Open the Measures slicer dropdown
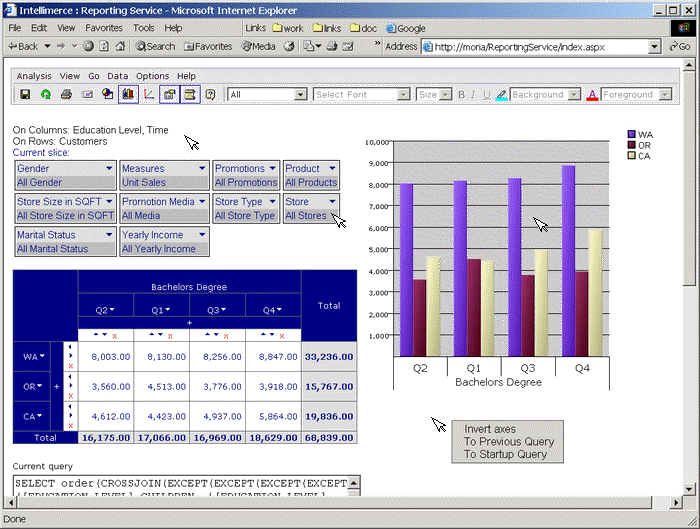This screenshot has height=529, width=700. (202, 168)
